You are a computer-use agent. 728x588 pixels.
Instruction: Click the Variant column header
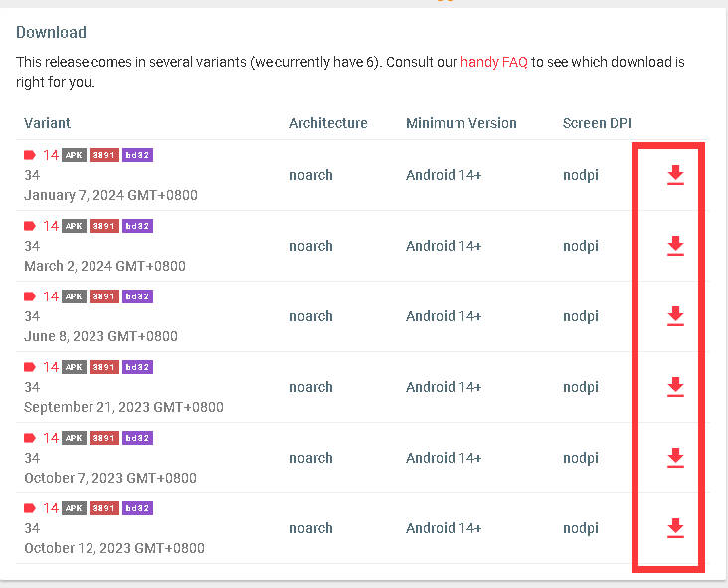pos(47,123)
